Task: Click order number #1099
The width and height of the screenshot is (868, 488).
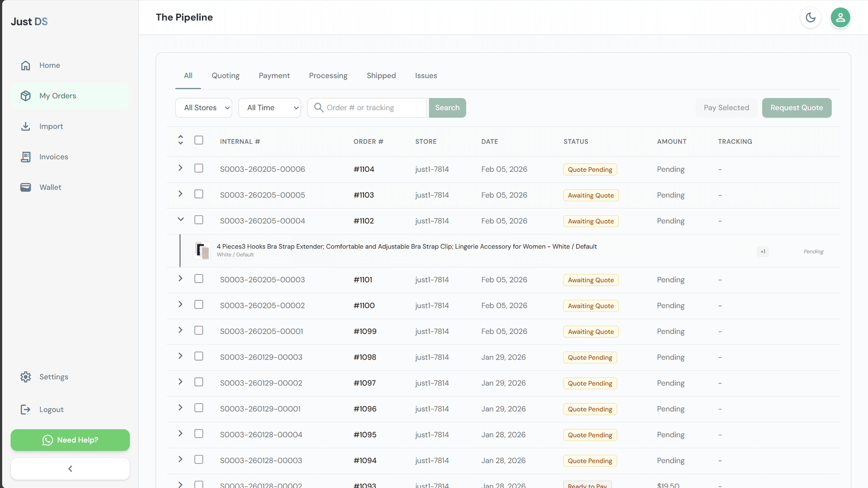Action: coord(365,331)
